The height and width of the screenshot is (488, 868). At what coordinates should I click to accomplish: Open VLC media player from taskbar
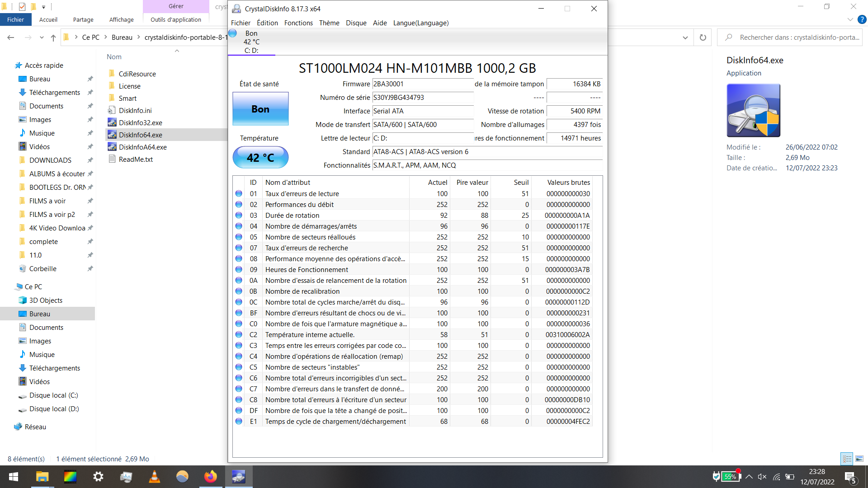154,477
